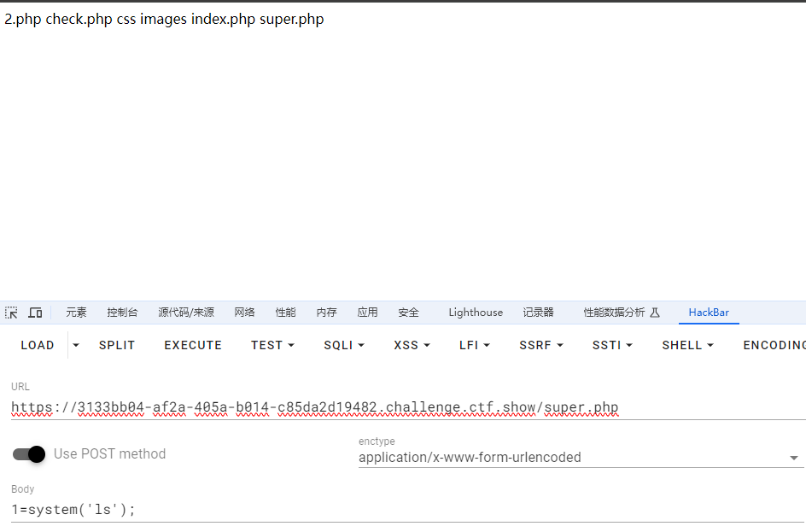Viewport: 806px width, 532px height.
Task: Open the arrow dropdown next to LOAD
Action: [x=75, y=346]
